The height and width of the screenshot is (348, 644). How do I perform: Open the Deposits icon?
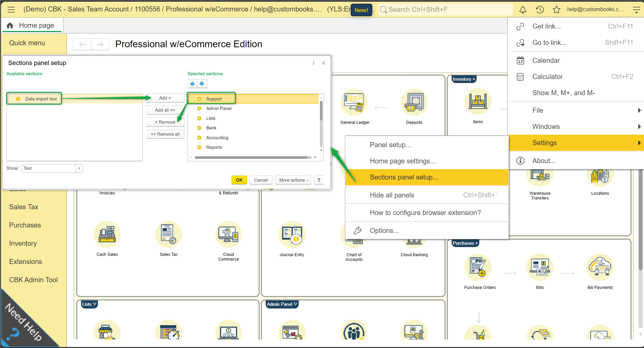tap(414, 102)
